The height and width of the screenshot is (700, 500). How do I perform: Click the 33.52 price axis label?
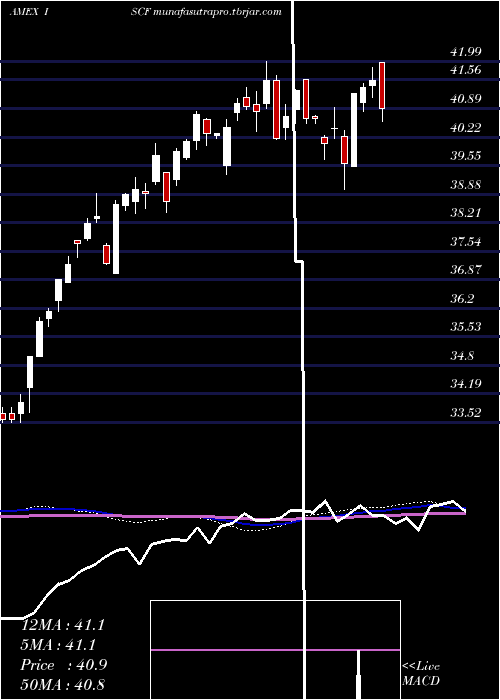coord(466,412)
